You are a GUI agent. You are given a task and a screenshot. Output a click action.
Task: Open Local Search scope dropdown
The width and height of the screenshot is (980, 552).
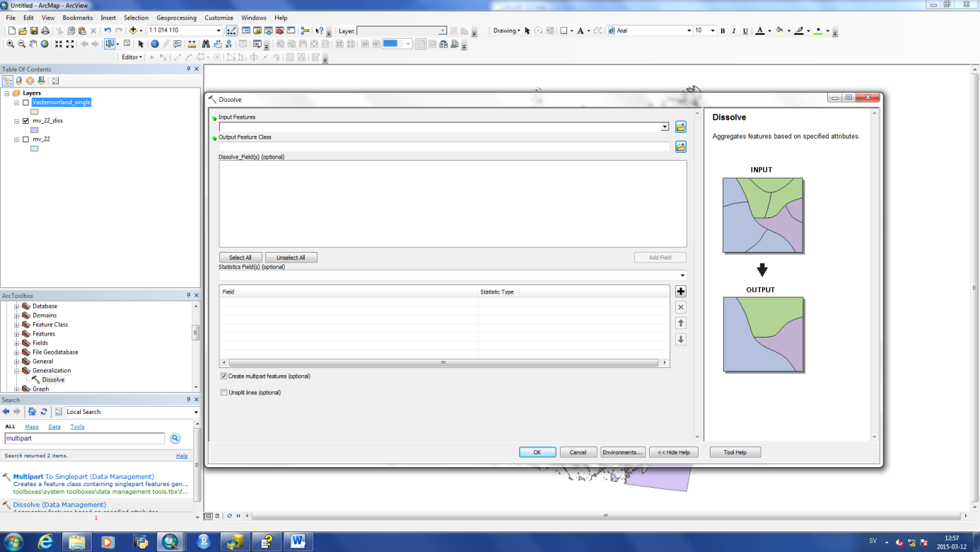(196, 412)
